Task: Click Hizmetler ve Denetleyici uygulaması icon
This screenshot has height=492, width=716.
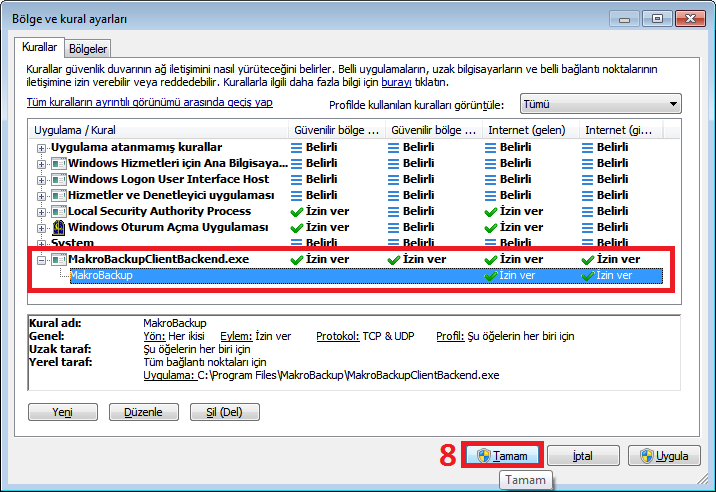Action: 58,196
